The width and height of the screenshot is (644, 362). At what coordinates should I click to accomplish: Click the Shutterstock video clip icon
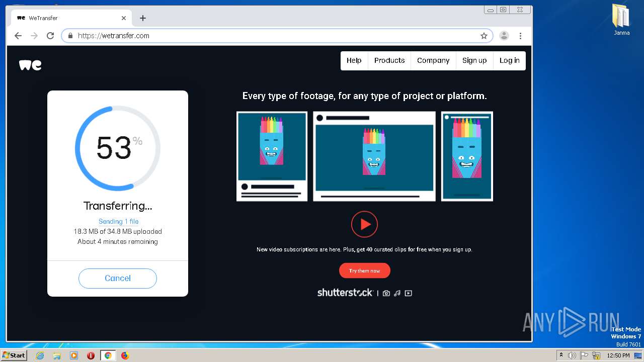tap(409, 293)
